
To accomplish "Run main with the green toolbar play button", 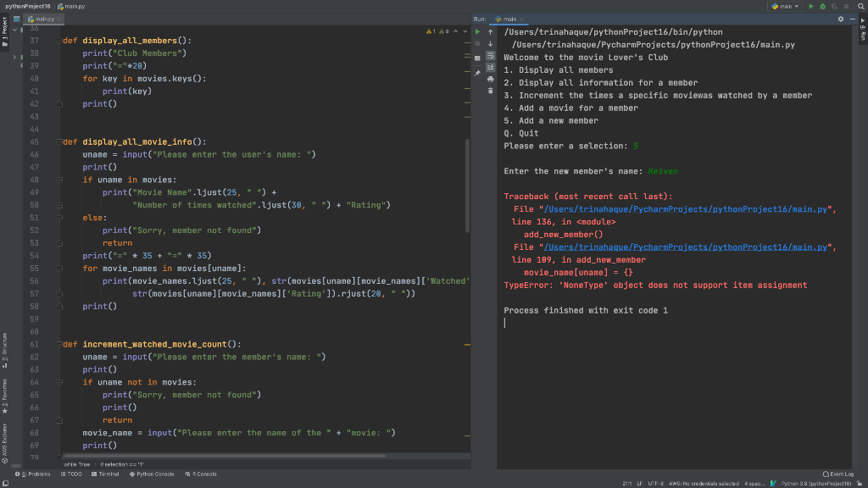I will coord(811,6).
